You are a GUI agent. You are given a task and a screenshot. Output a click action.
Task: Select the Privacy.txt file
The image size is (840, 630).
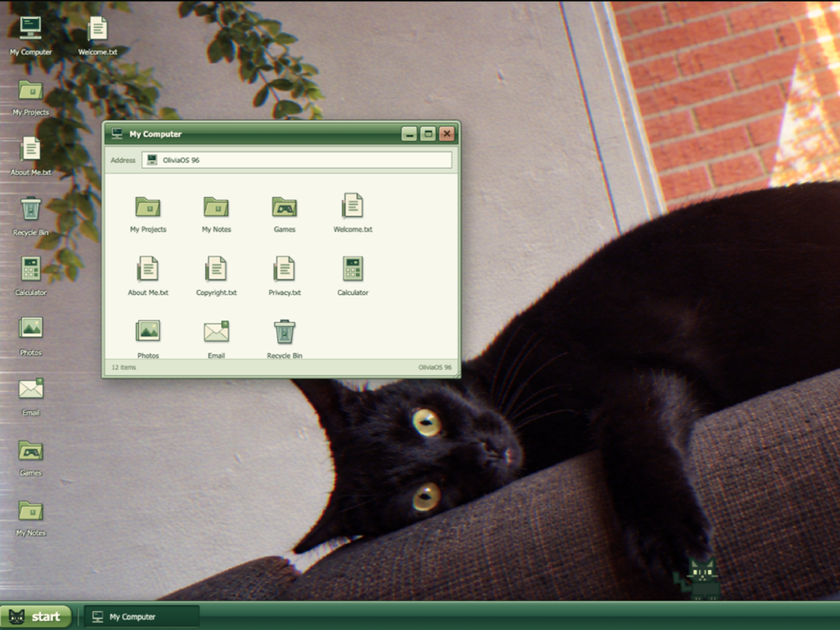pos(285,276)
